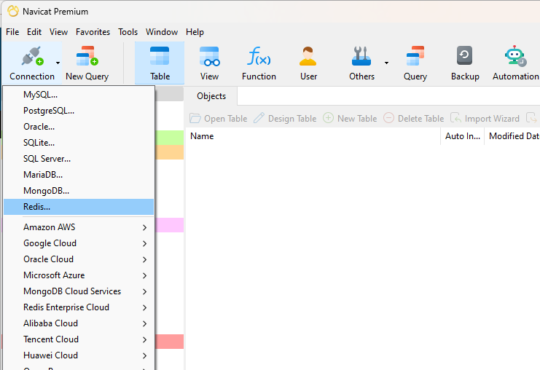Image resolution: width=540 pixels, height=370 pixels.
Task: Choose SQLite... connection type
Action: 79,143
